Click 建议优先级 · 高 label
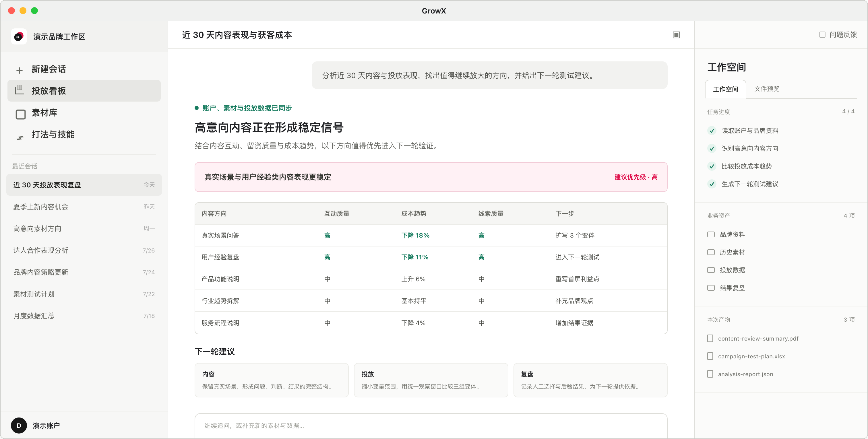868x439 pixels. tap(636, 177)
